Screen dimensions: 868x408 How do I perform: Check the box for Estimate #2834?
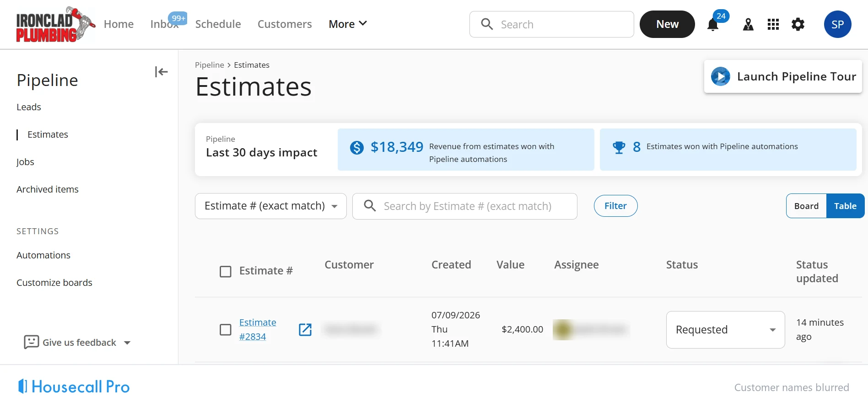tap(226, 330)
